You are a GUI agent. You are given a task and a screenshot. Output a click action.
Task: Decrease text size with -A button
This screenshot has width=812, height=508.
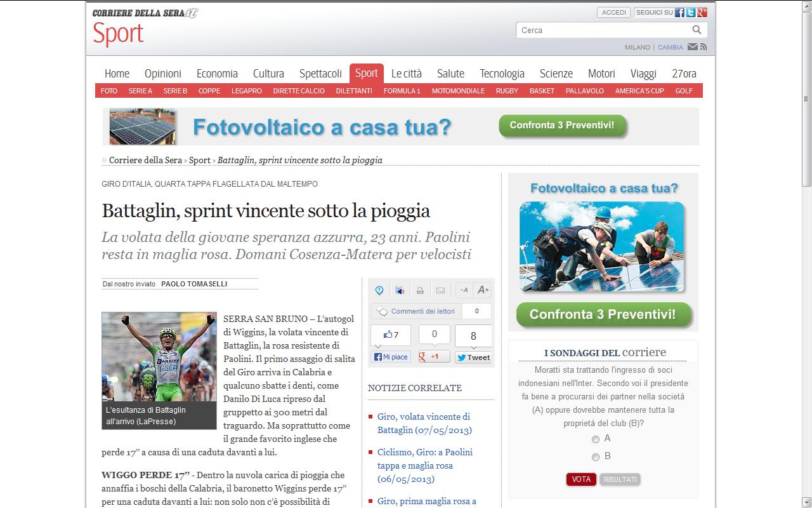pyautogui.click(x=464, y=290)
